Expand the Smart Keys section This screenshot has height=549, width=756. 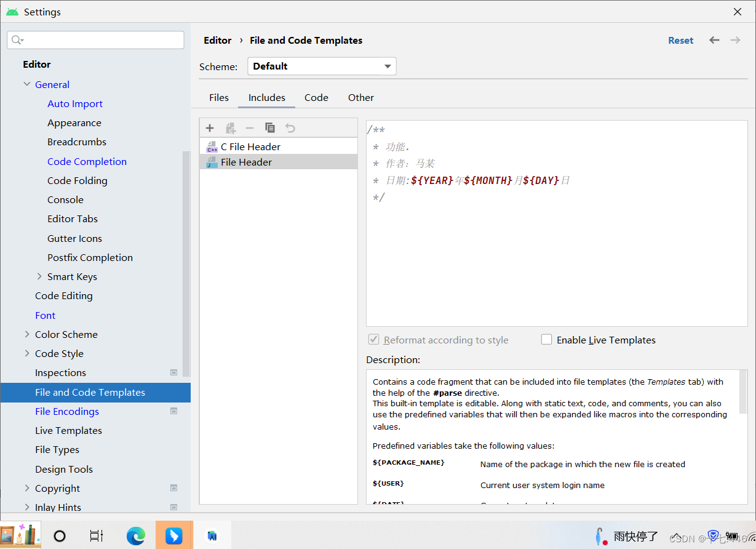[x=39, y=276]
